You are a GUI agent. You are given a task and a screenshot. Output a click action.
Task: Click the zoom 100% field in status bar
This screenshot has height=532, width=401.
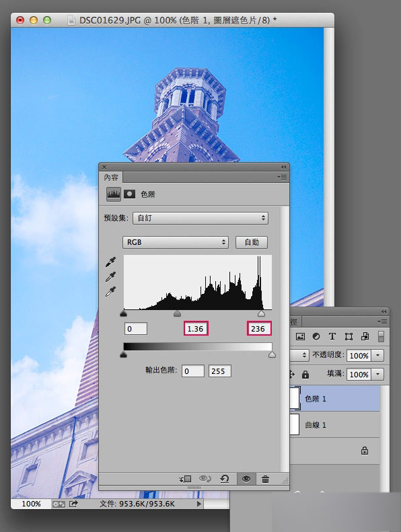(x=31, y=504)
